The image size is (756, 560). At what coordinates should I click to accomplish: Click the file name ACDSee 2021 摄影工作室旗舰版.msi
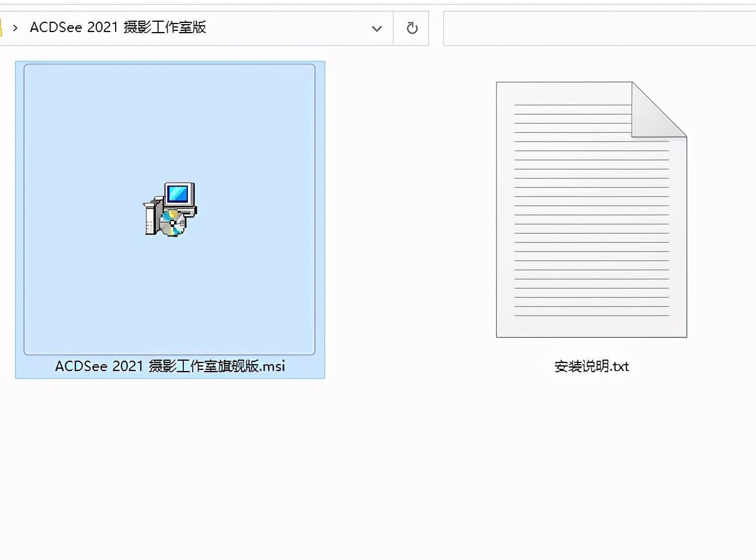tap(170, 366)
